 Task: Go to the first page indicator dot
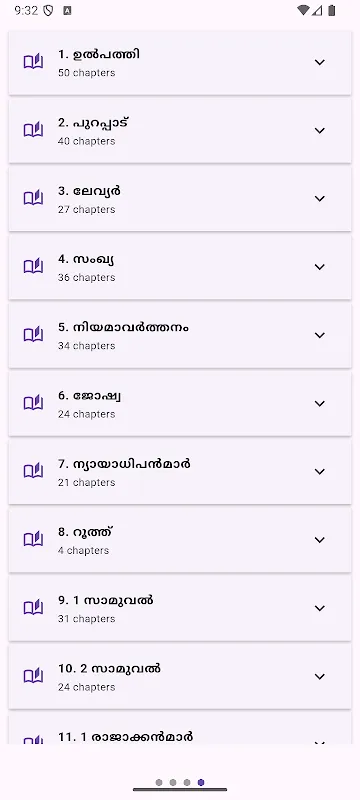coord(159,783)
